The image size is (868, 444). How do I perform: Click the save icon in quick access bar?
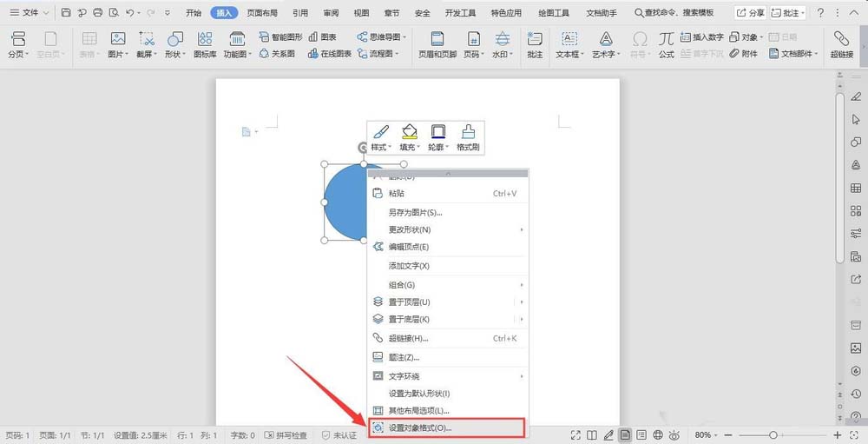[66, 12]
